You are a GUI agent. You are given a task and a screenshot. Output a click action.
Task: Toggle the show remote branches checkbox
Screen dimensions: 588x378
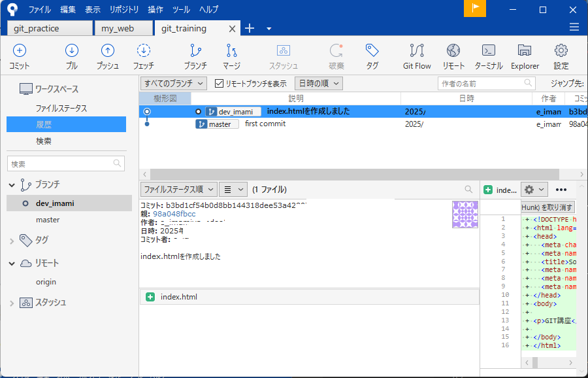220,84
